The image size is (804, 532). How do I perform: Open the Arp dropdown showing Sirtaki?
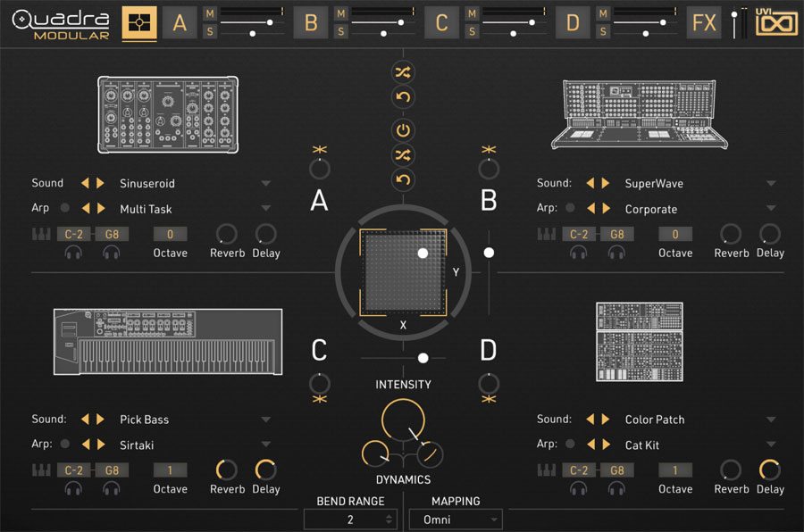[x=265, y=445]
